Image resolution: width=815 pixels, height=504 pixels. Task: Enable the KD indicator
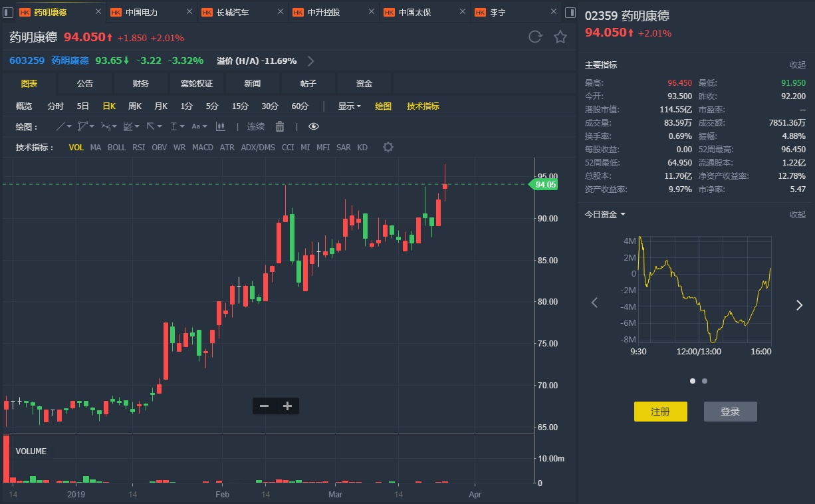pyautogui.click(x=362, y=148)
